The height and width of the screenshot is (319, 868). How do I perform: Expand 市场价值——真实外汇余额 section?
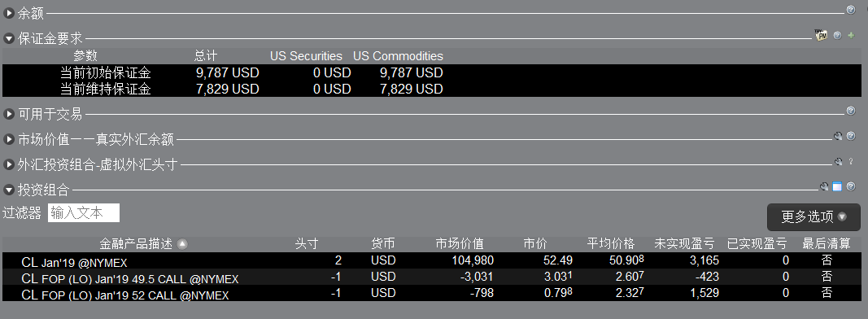click(9, 139)
